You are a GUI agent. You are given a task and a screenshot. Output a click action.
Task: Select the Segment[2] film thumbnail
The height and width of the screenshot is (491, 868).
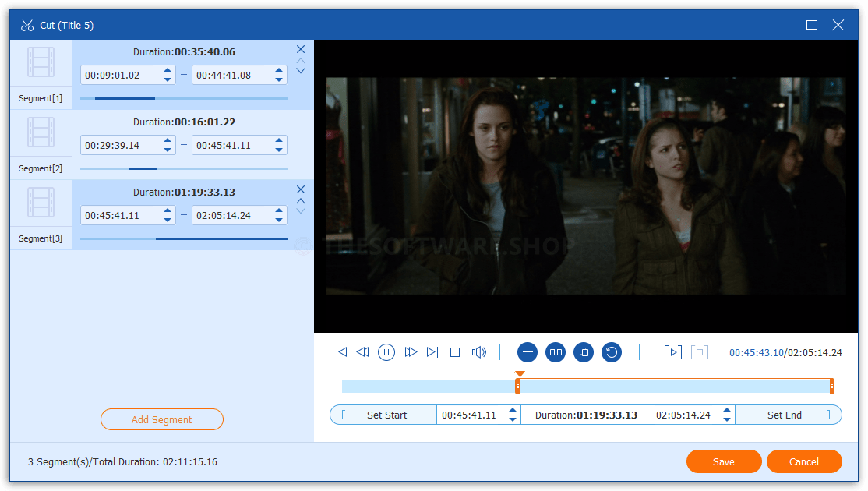(41, 132)
